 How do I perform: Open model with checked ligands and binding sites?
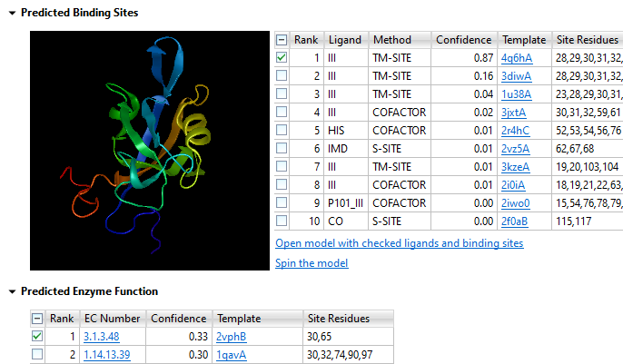coord(400,243)
